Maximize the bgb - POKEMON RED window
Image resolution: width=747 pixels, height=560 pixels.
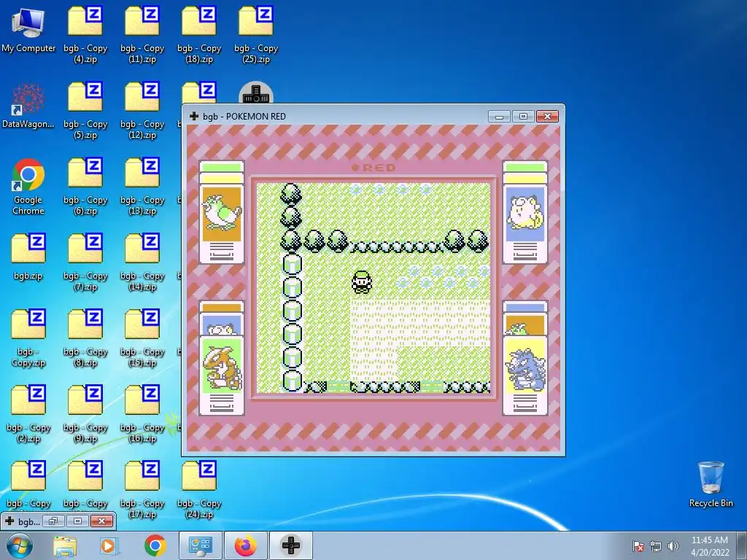click(x=523, y=117)
